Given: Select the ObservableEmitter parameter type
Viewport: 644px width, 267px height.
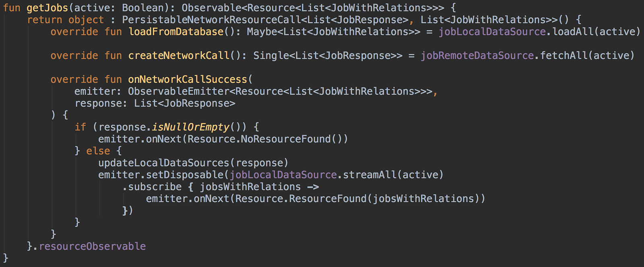Looking at the screenshot, I should [179, 91].
